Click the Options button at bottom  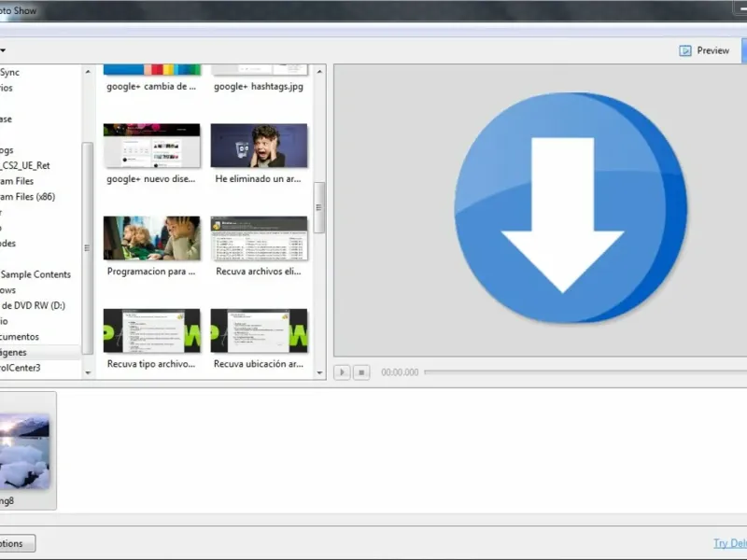click(17, 543)
